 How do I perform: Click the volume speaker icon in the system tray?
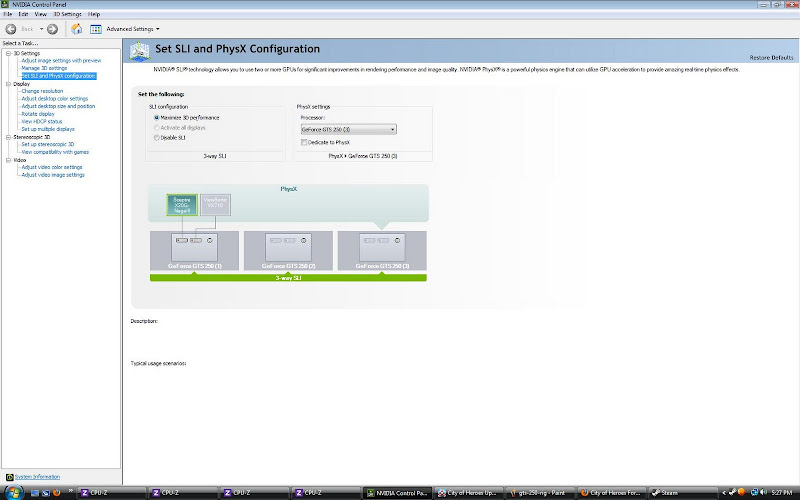[764, 492]
